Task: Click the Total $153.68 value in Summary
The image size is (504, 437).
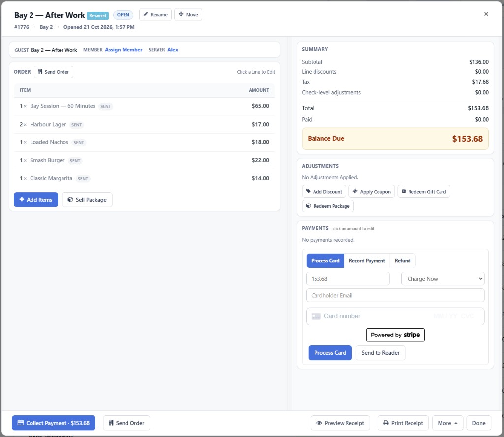Action: coord(478,108)
